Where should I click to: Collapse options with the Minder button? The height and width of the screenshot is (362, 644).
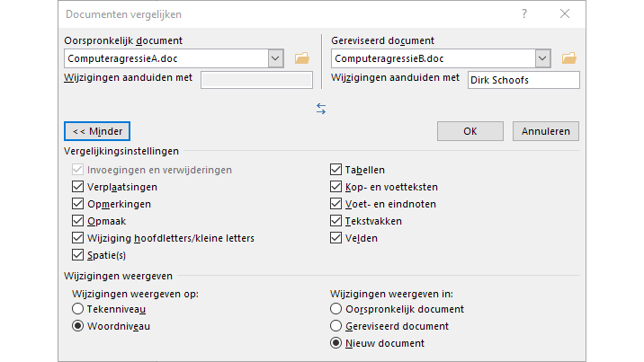97,131
